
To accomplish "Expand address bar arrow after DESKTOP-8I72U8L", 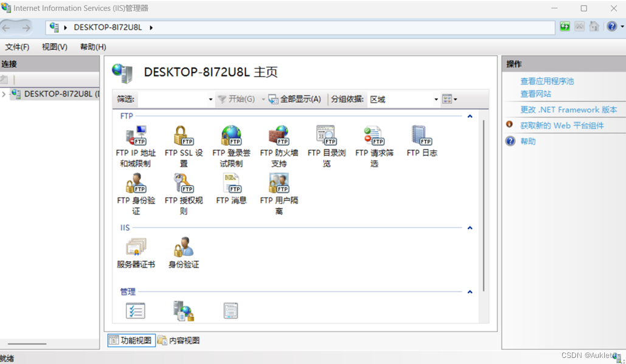I will click(151, 27).
